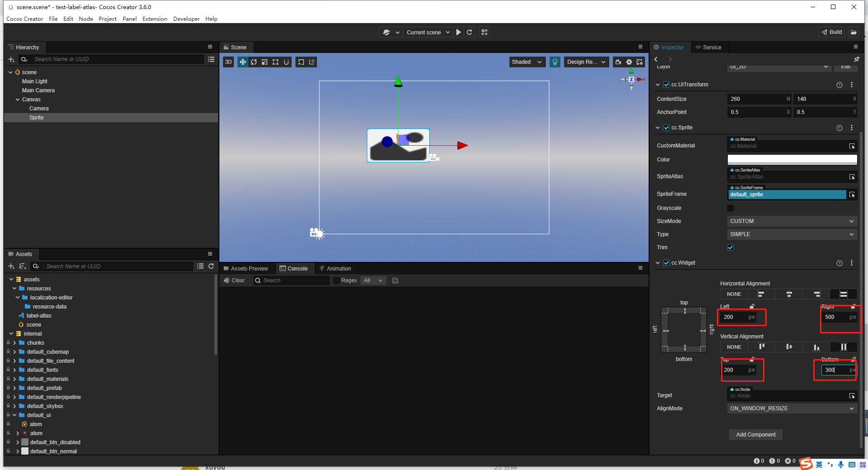Switch to the Animation tab
Viewport: 868px width, 470px height.
point(335,269)
